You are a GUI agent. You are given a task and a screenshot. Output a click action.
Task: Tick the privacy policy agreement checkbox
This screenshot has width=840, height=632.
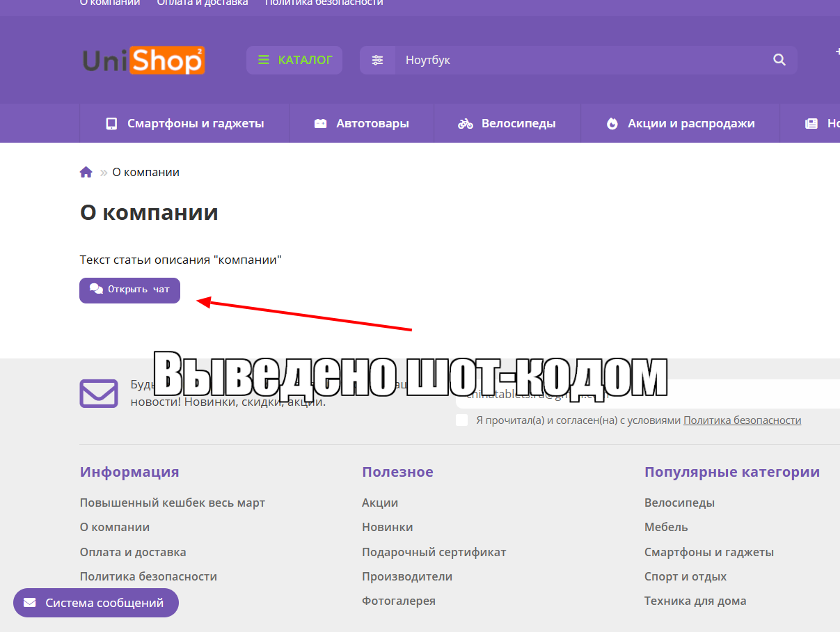tap(462, 420)
